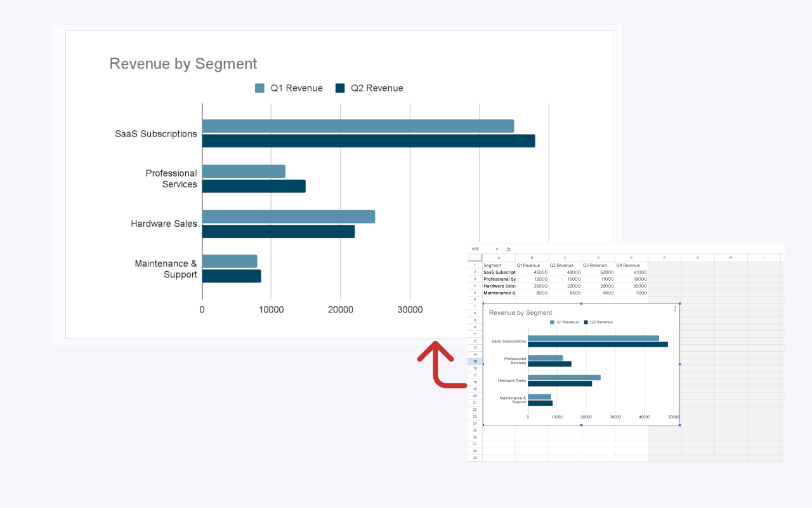Click the Q2 Revenue legend swatch in large chart

pyautogui.click(x=340, y=88)
